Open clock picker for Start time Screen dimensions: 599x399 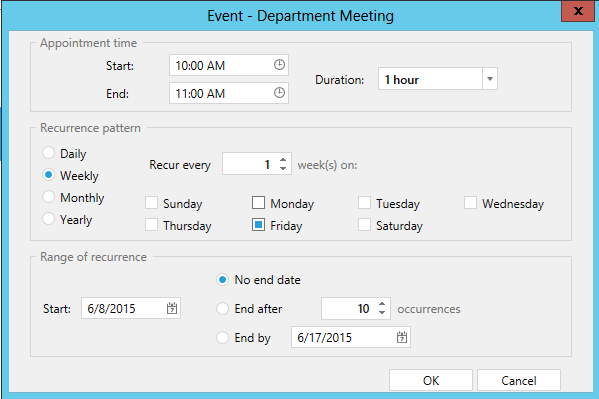tap(279, 65)
